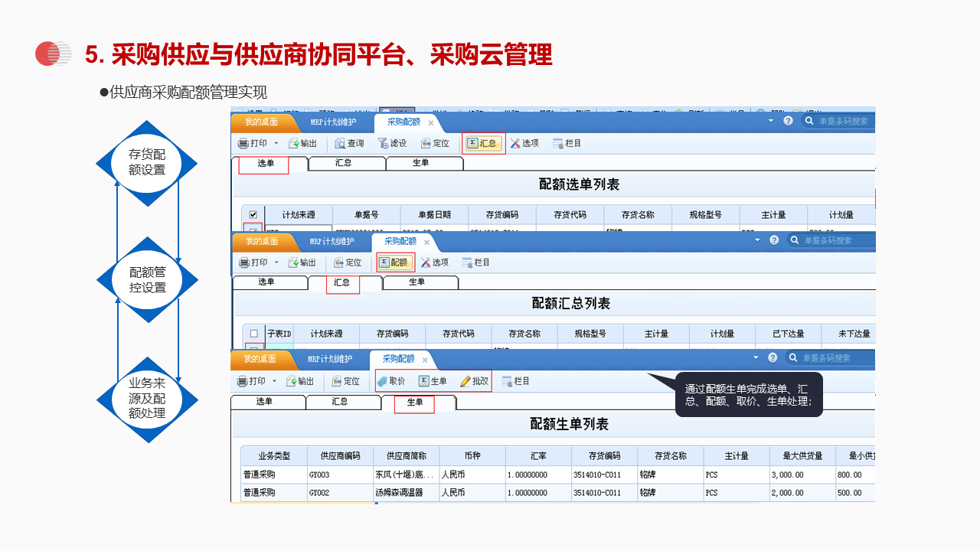Screen dimensions: 980x551
Task: Open MRP计划维护 tab in 配额汇总列表 window
Action: pos(332,241)
